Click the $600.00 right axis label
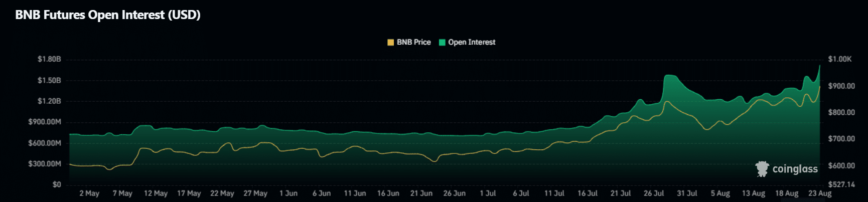This screenshot has height=202, width=868. coord(841,165)
